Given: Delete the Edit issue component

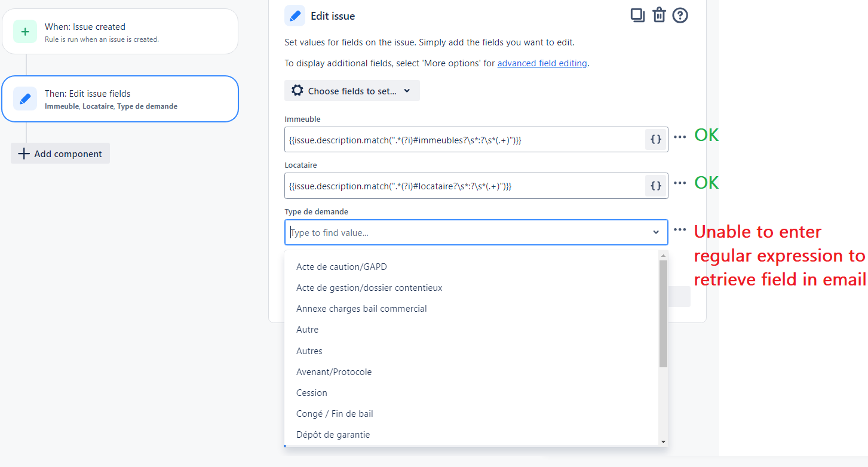Looking at the screenshot, I should 659,15.
